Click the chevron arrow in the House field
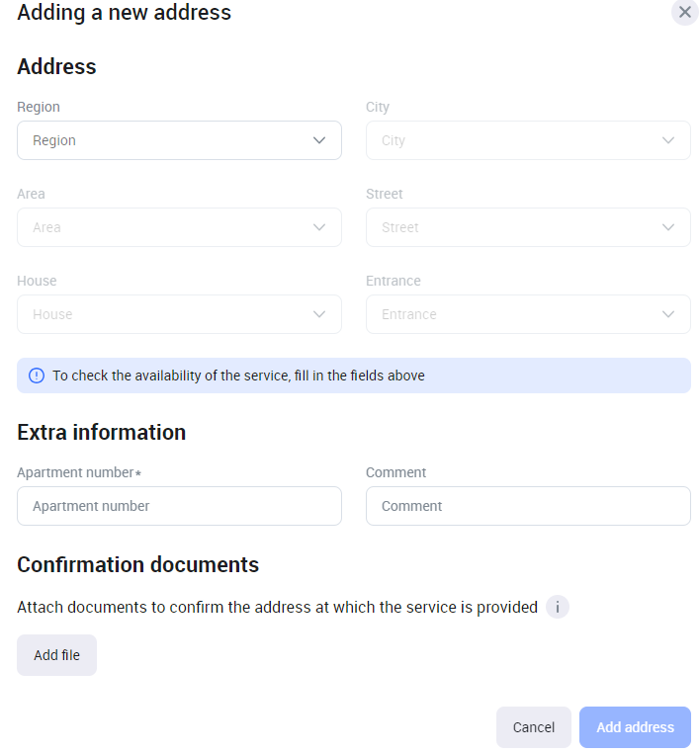Image resolution: width=700 pixels, height=753 pixels. click(x=319, y=314)
